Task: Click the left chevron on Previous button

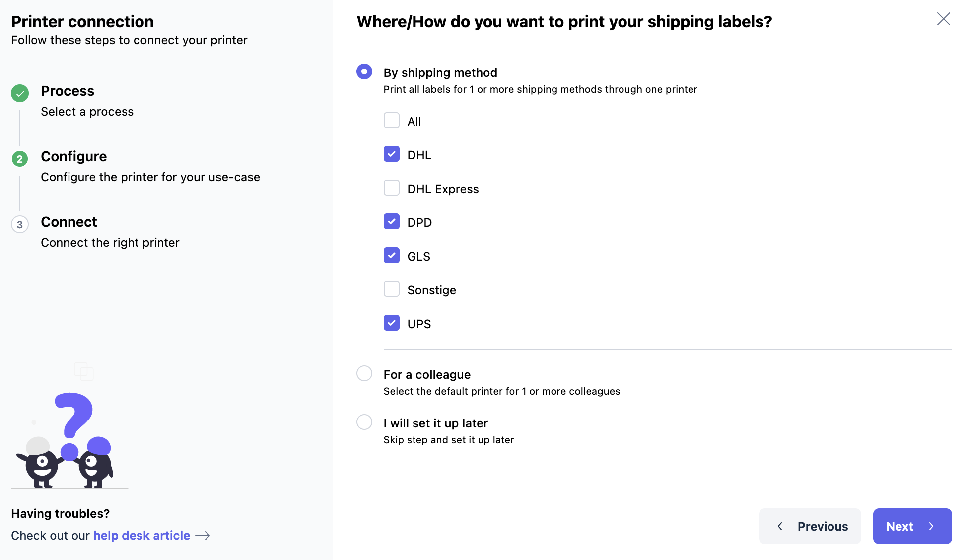Action: [x=780, y=526]
